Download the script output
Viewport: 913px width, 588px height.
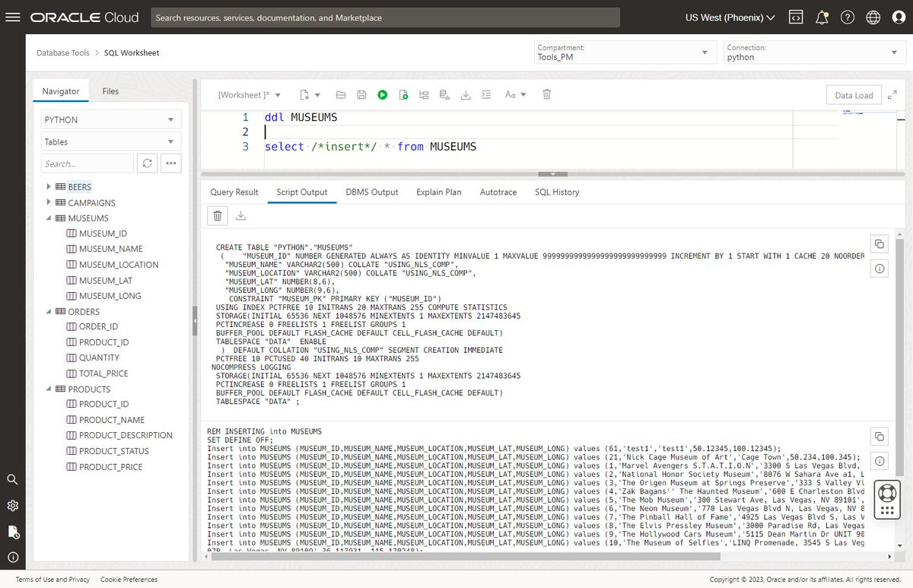tap(240, 216)
